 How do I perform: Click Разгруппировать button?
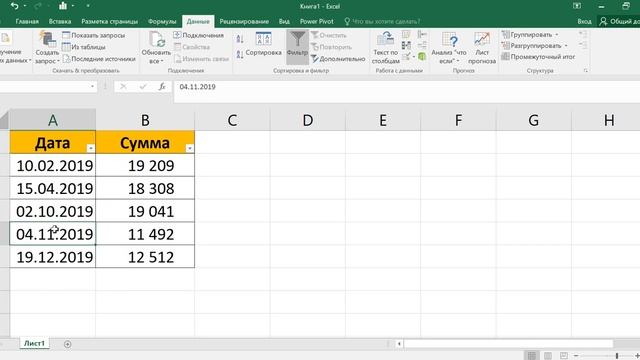point(535,46)
